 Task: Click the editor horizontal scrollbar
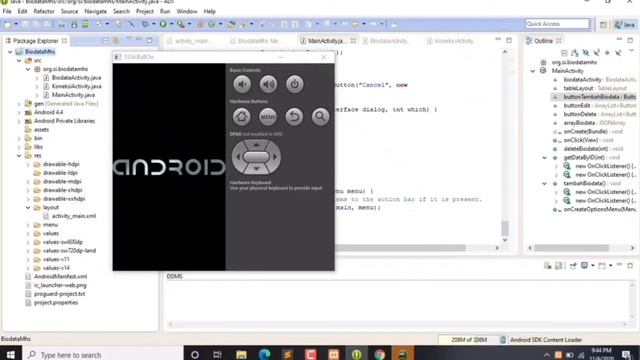pyautogui.click(x=400, y=248)
